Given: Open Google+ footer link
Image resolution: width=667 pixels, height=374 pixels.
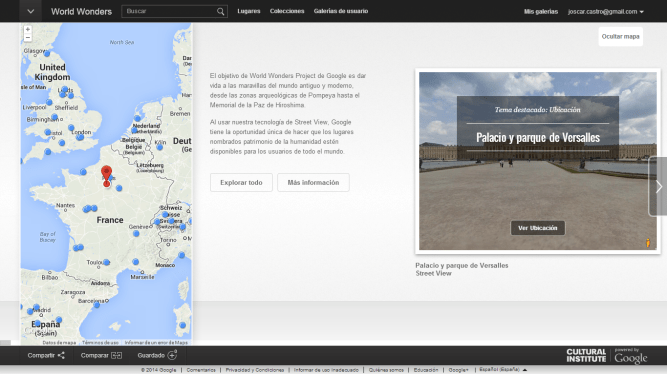Looking at the screenshot, I should pos(458,370).
